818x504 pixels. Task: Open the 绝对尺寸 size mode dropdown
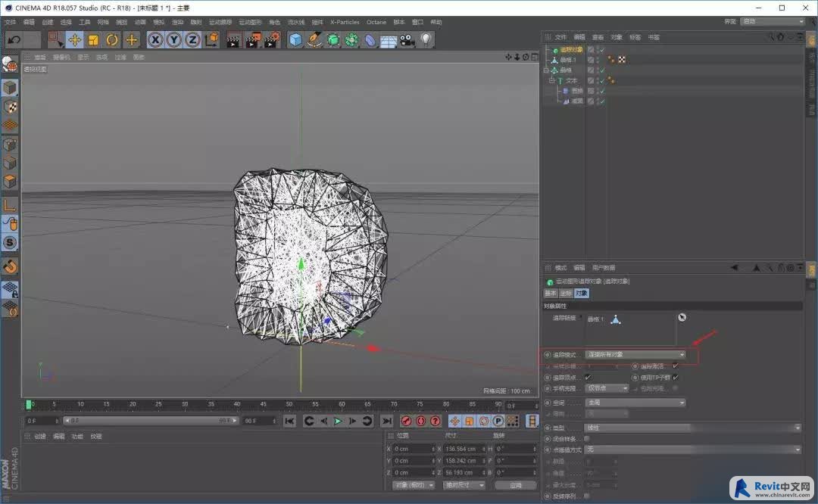tap(464, 485)
